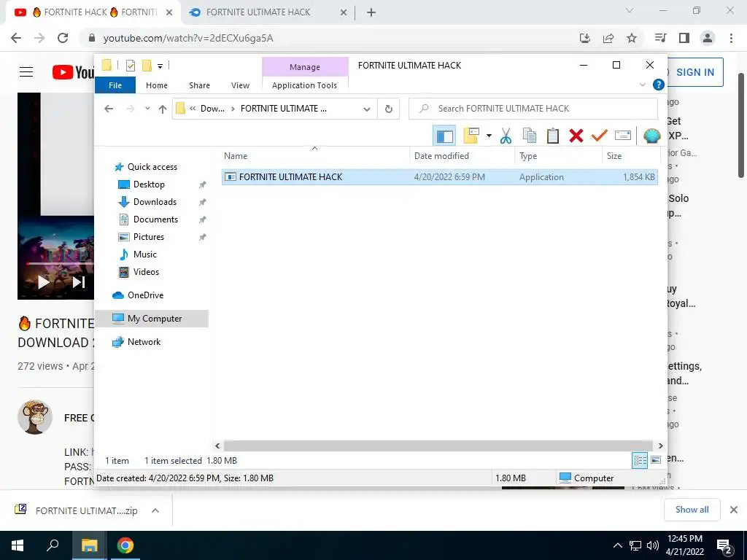Click Quick Access Toolbar new folder icon
This screenshot has width=747, height=560.
click(x=147, y=66)
